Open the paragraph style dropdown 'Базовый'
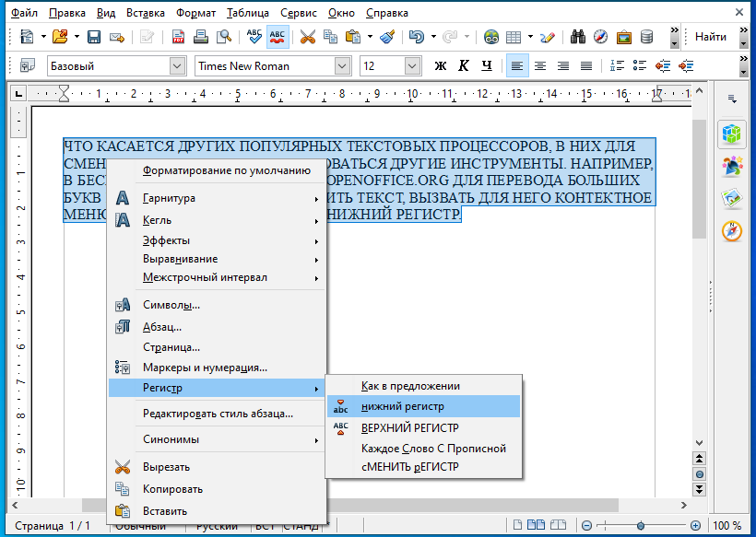The height and width of the screenshot is (537, 756). [176, 66]
